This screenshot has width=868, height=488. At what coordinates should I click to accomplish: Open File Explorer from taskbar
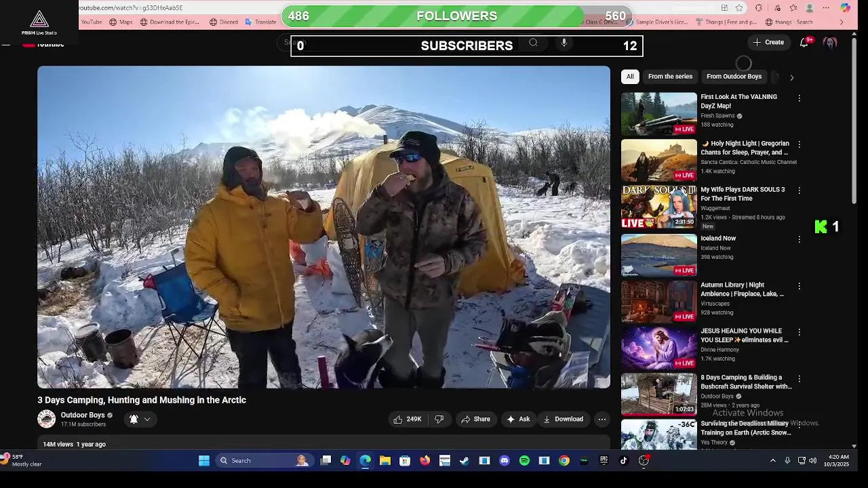click(x=385, y=461)
